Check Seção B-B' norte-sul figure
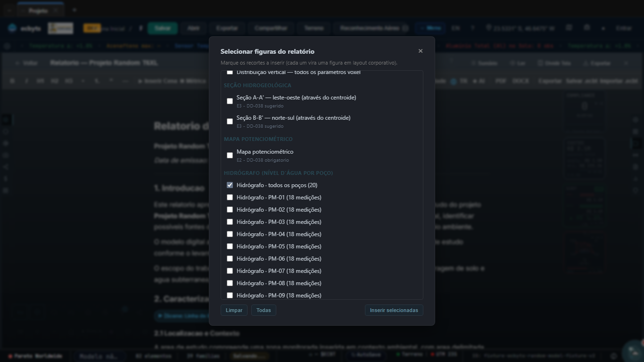 [x=230, y=121]
